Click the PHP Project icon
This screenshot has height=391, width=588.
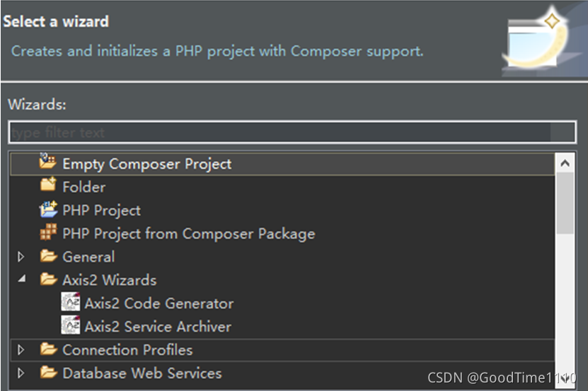pyautogui.click(x=48, y=209)
